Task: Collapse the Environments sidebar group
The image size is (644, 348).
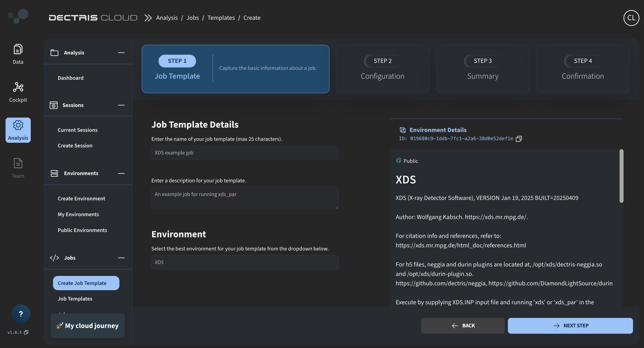Action: pos(121,173)
